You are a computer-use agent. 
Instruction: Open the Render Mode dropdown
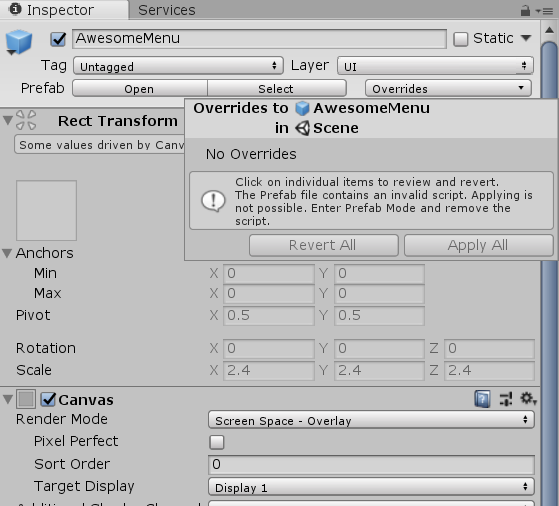click(x=371, y=420)
